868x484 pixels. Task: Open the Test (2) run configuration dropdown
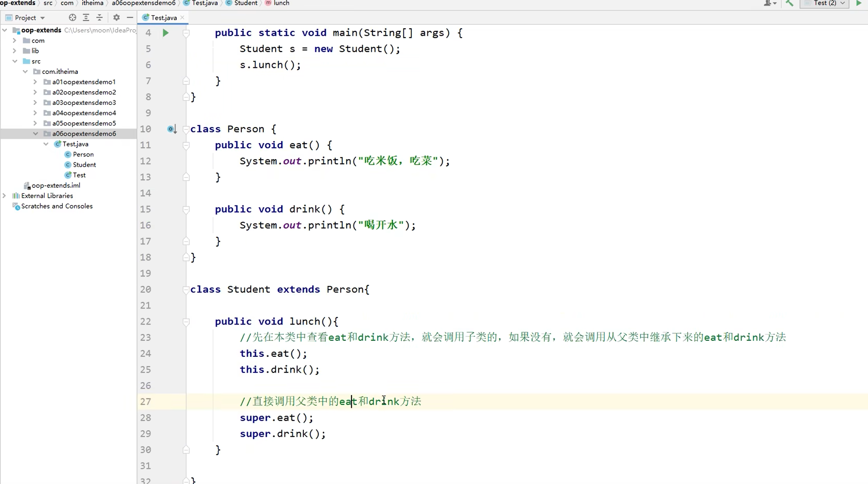pos(825,3)
